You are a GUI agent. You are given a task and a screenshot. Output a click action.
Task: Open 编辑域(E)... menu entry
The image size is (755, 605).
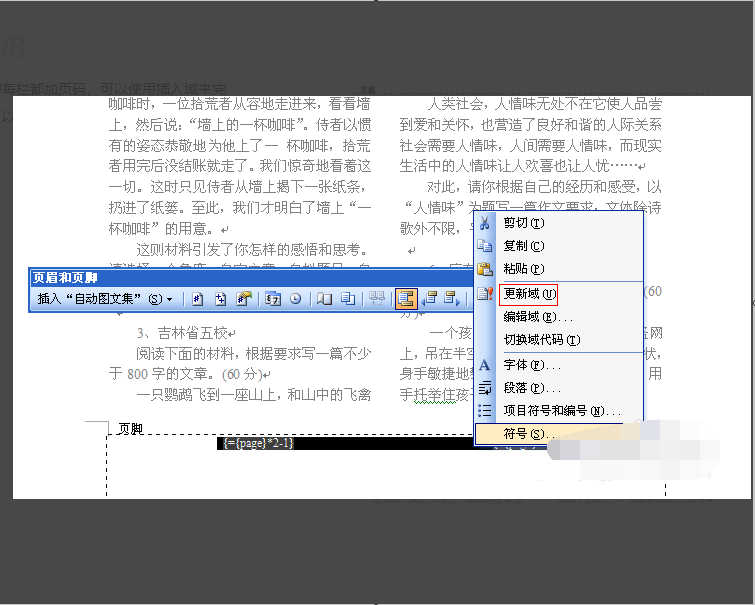559,317
